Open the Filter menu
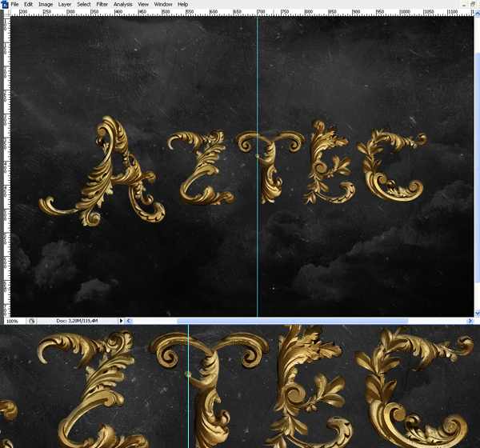Screen dimensions: 480x448 [102, 4]
